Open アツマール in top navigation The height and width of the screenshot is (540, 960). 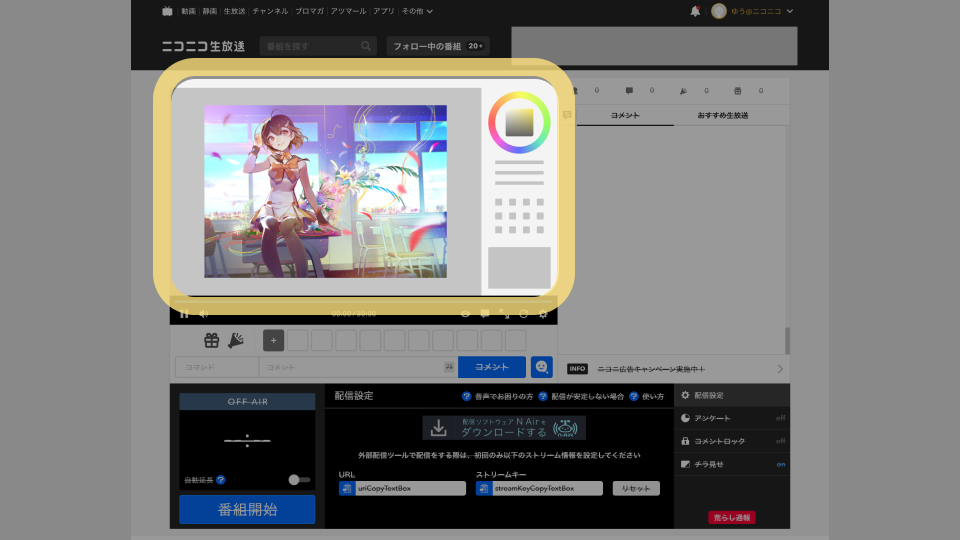click(x=348, y=11)
